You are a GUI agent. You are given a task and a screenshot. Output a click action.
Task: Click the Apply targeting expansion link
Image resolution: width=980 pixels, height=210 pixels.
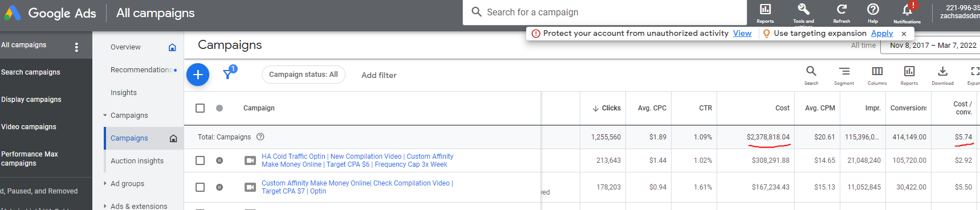pyautogui.click(x=882, y=34)
